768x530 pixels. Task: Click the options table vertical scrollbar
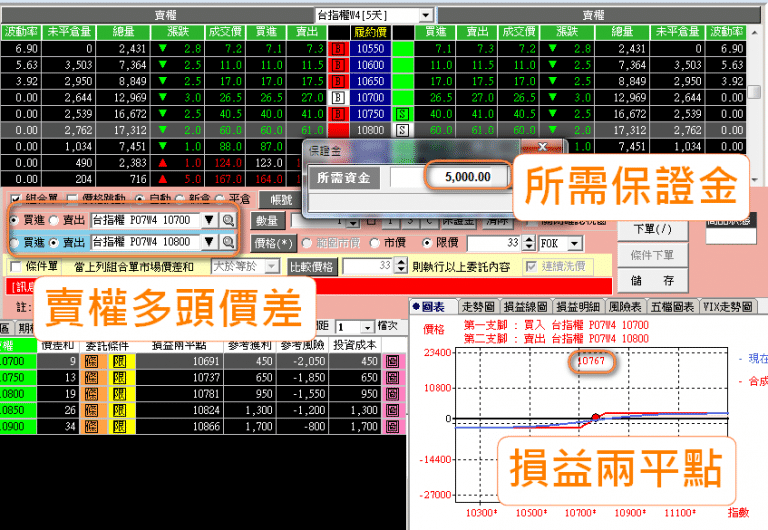click(759, 100)
